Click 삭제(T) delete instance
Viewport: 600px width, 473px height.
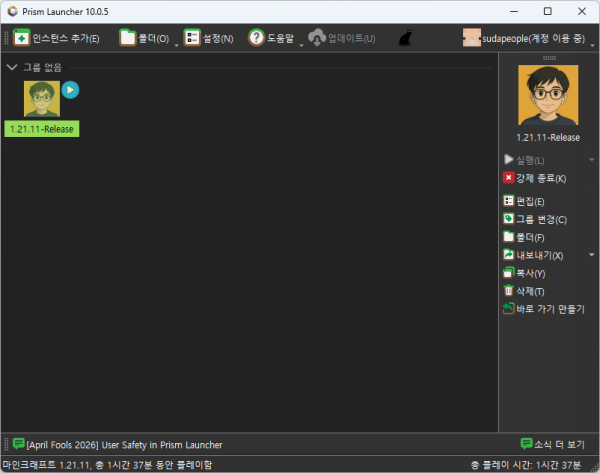524,291
